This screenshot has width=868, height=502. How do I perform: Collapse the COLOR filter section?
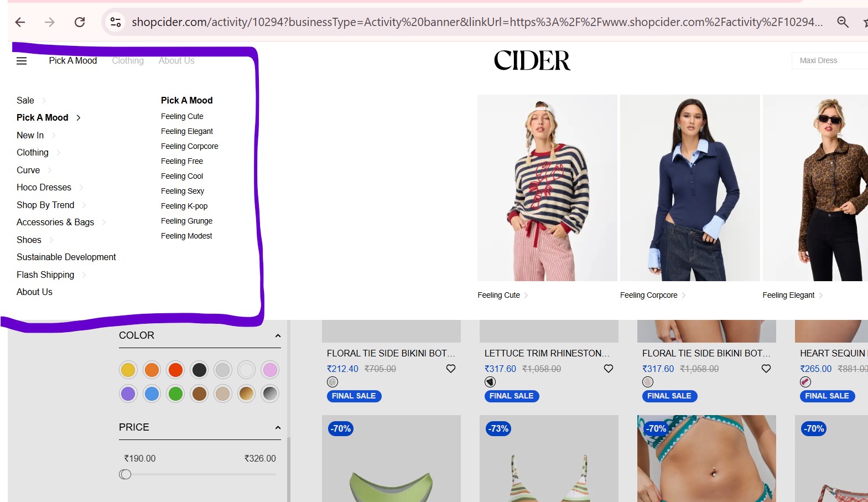coord(278,335)
